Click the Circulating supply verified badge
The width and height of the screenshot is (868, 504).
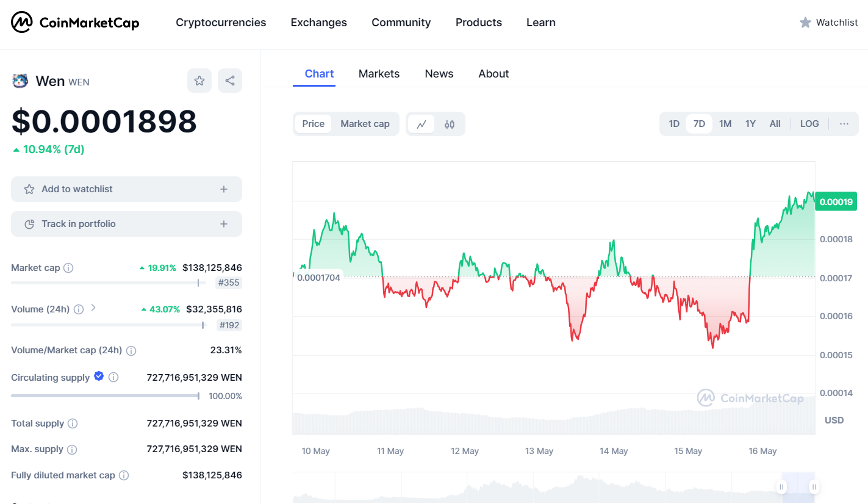pos(99,376)
